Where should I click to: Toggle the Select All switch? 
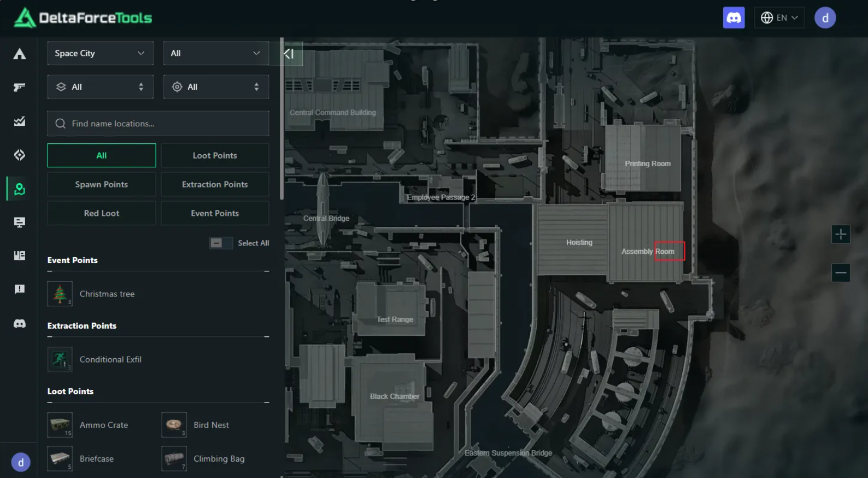click(x=217, y=243)
